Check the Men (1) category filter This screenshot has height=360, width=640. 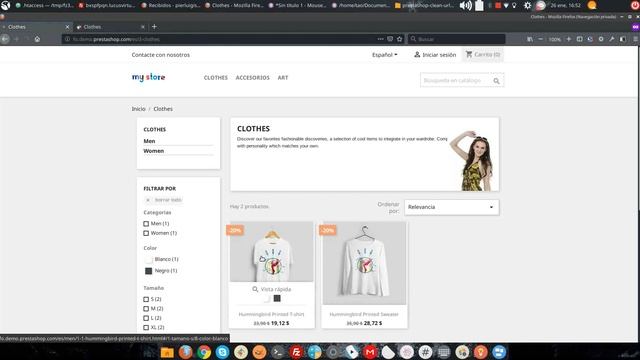tap(146, 224)
